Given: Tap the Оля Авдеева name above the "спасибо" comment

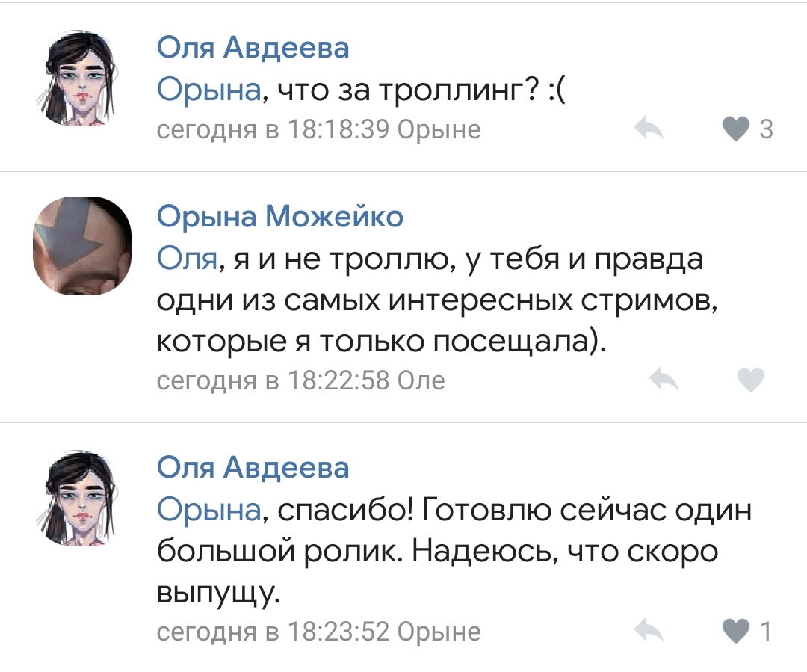Looking at the screenshot, I should click(x=253, y=467).
